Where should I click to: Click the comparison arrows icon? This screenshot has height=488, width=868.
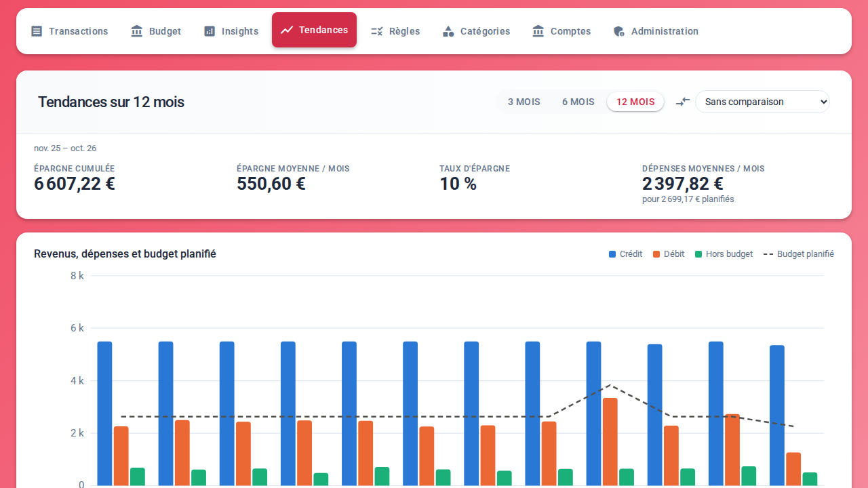683,102
